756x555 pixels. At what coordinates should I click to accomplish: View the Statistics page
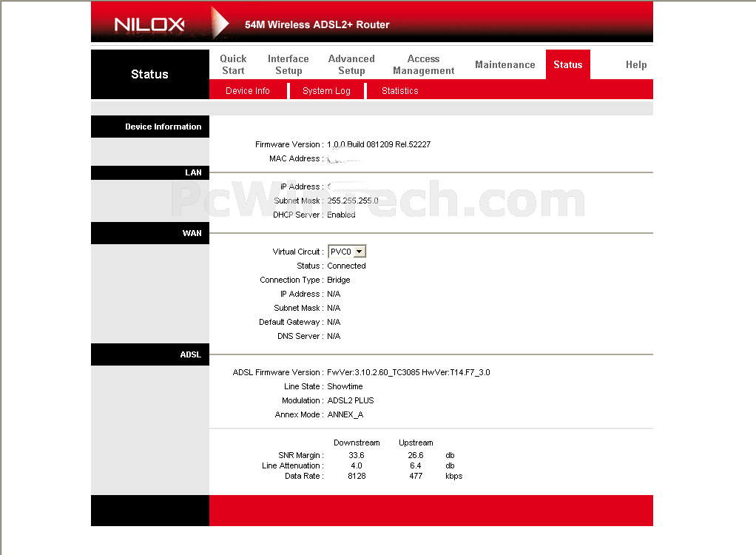[399, 91]
